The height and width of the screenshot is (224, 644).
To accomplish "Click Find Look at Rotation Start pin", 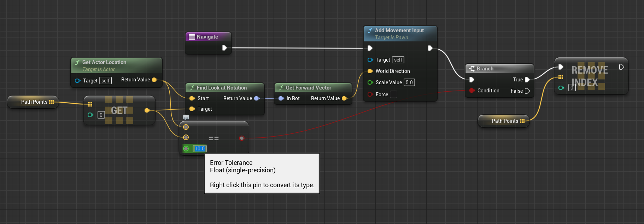I will click(x=192, y=98).
